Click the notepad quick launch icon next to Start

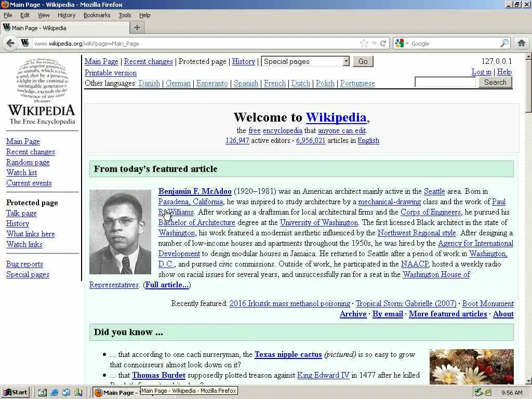coord(43,393)
